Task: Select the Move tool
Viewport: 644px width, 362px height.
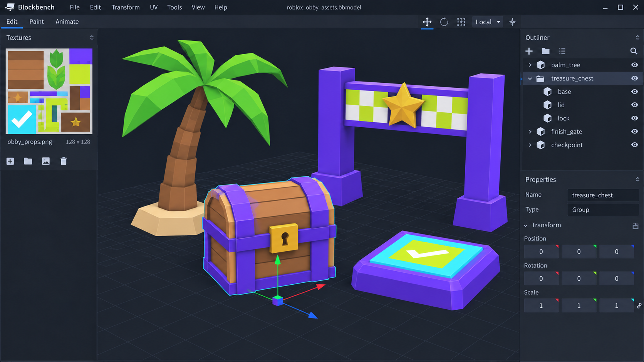Action: tap(427, 22)
